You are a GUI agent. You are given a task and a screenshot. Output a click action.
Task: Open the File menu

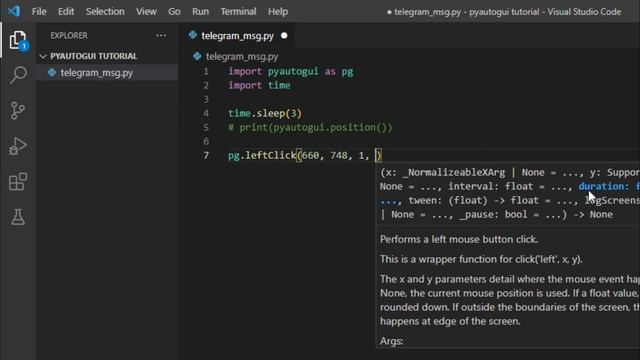39,11
